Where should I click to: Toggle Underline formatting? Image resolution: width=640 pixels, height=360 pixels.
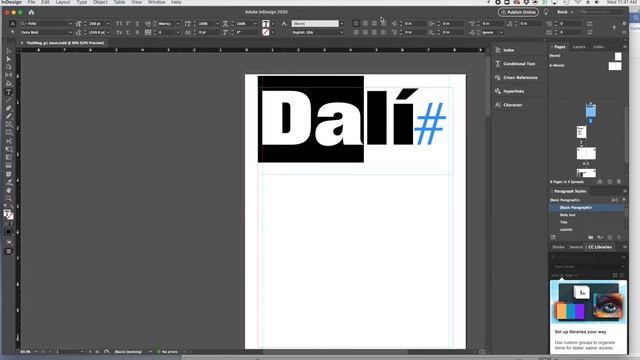(x=137, y=24)
